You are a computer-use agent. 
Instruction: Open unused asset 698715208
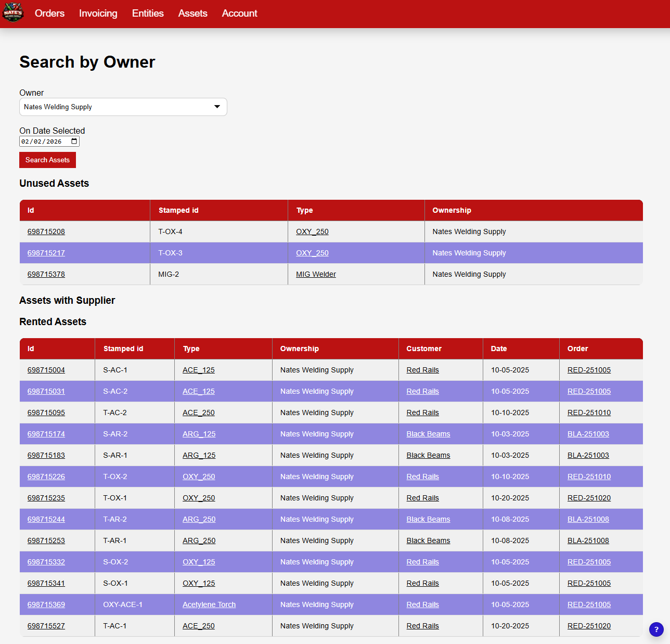(46, 231)
